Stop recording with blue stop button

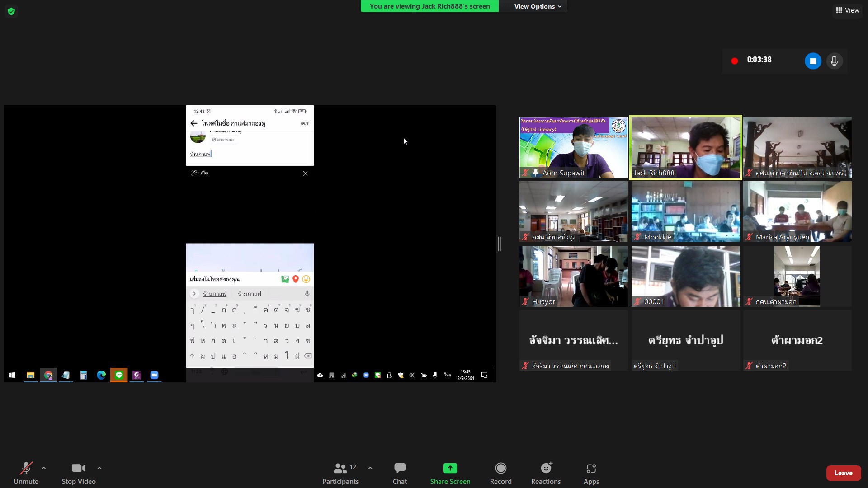pos(813,61)
